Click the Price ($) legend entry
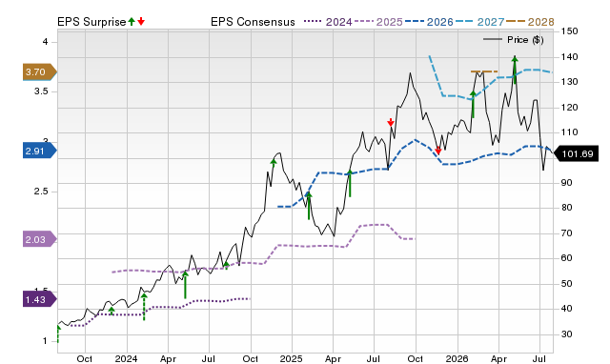610x364 pixels. (x=513, y=40)
